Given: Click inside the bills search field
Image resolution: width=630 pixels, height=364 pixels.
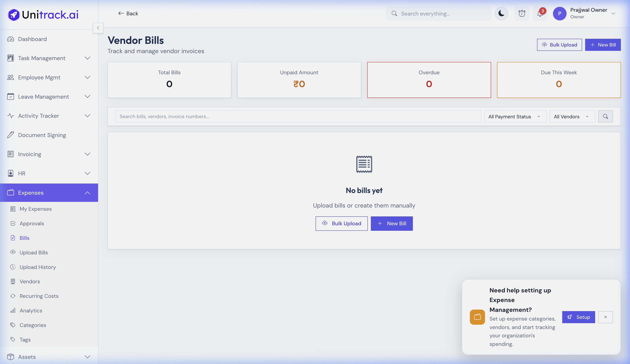Looking at the screenshot, I should coord(298,116).
